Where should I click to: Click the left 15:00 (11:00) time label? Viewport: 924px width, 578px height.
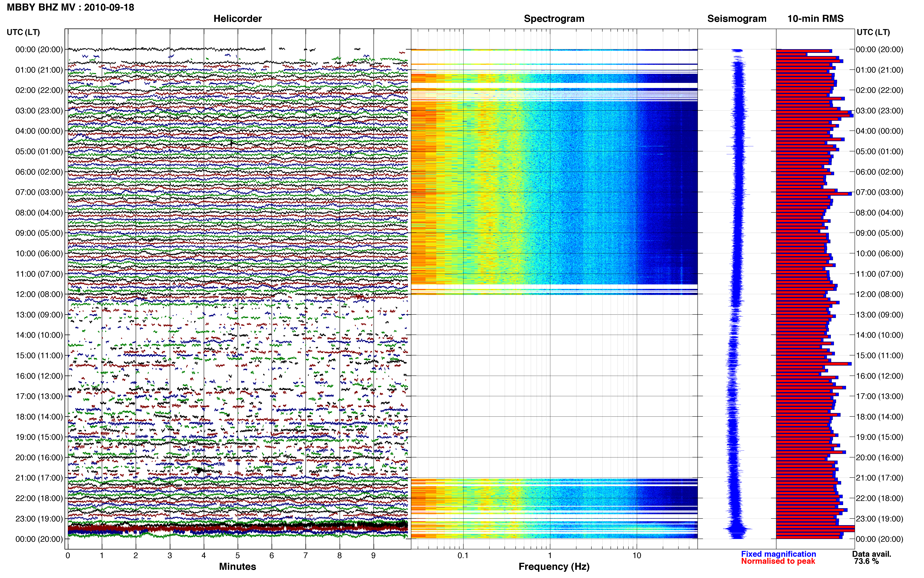pyautogui.click(x=39, y=355)
